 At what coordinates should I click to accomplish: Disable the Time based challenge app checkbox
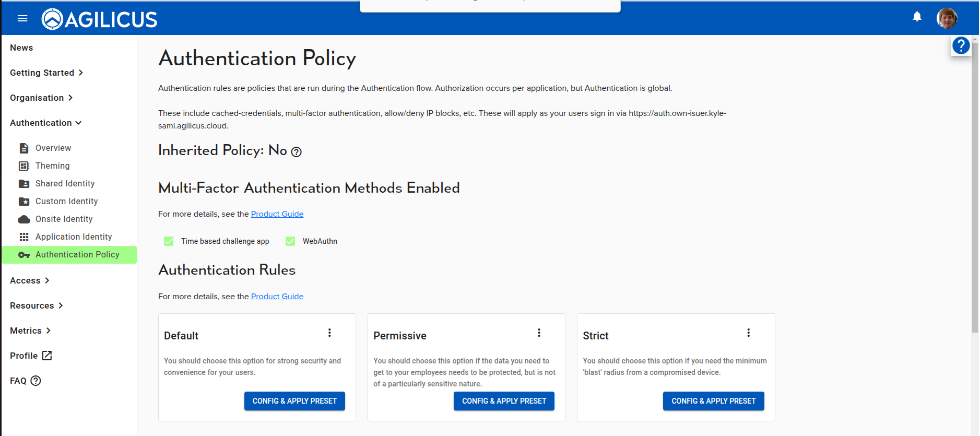(168, 241)
